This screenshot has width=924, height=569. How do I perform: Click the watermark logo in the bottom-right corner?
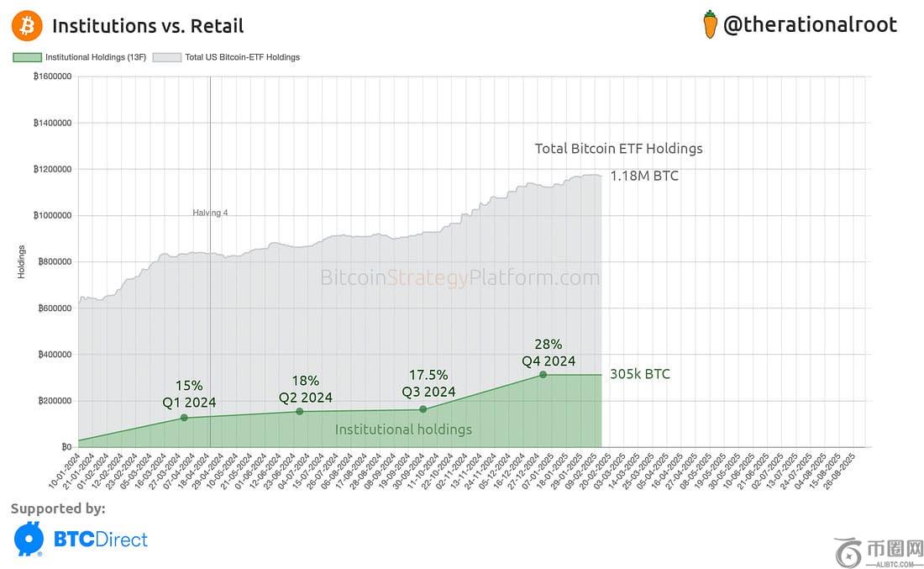(x=851, y=551)
